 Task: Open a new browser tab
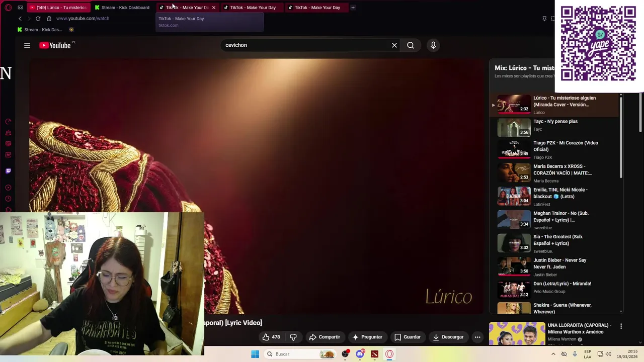click(x=353, y=8)
